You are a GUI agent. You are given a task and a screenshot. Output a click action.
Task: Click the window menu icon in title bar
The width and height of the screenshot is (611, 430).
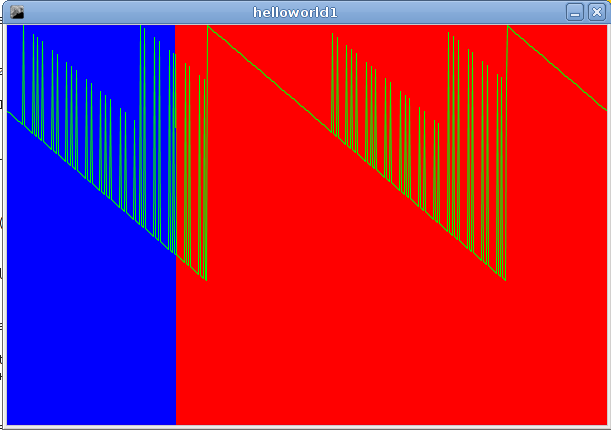tap(16, 12)
